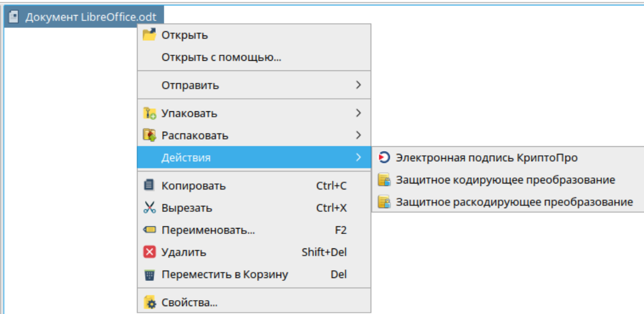Click the scissors icon beside Вырезать

tap(150, 208)
